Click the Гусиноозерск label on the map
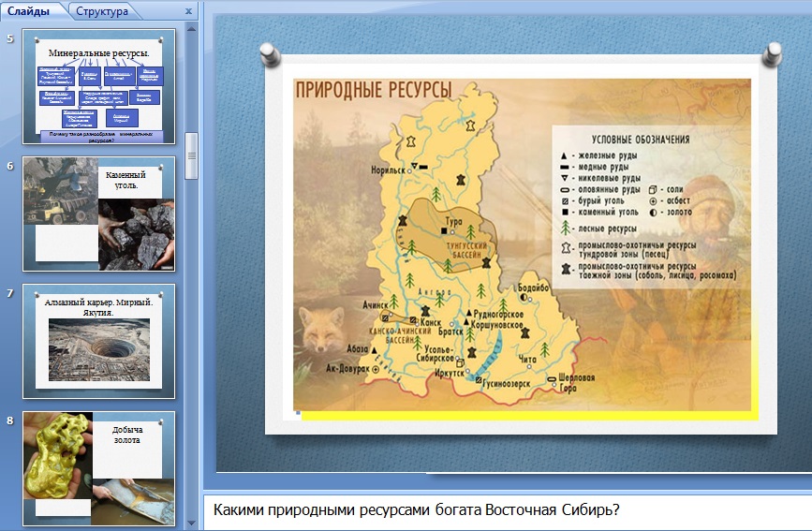Viewport: 812px width, 531px height. 506,384
